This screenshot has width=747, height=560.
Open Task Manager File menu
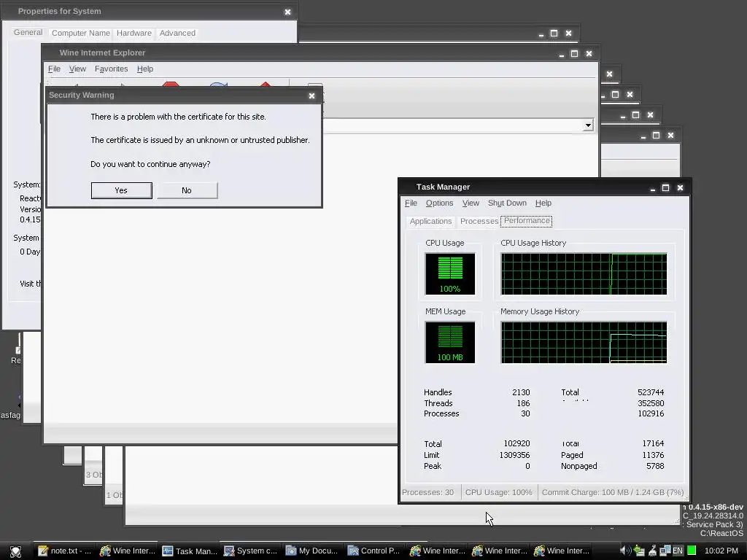[411, 203]
